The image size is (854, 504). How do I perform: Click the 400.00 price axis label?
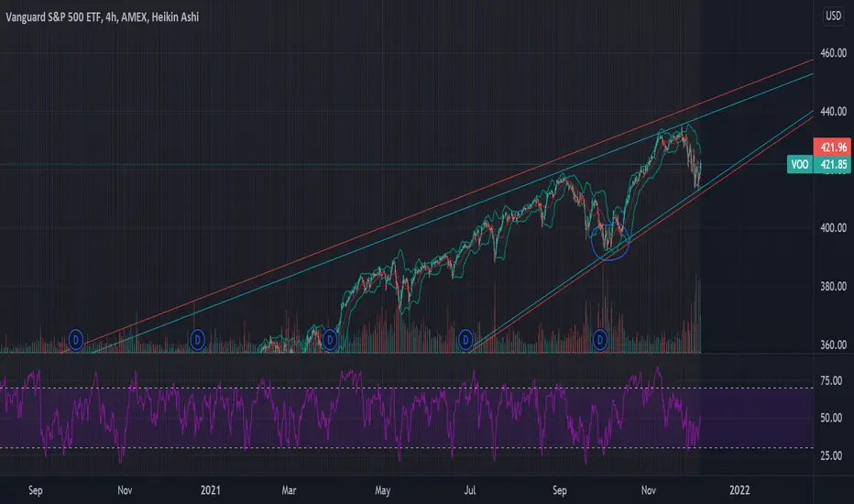[833, 228]
